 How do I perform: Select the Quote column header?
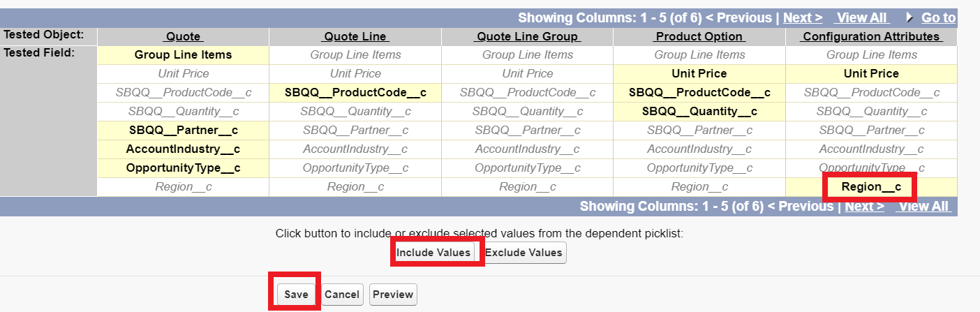click(x=184, y=36)
